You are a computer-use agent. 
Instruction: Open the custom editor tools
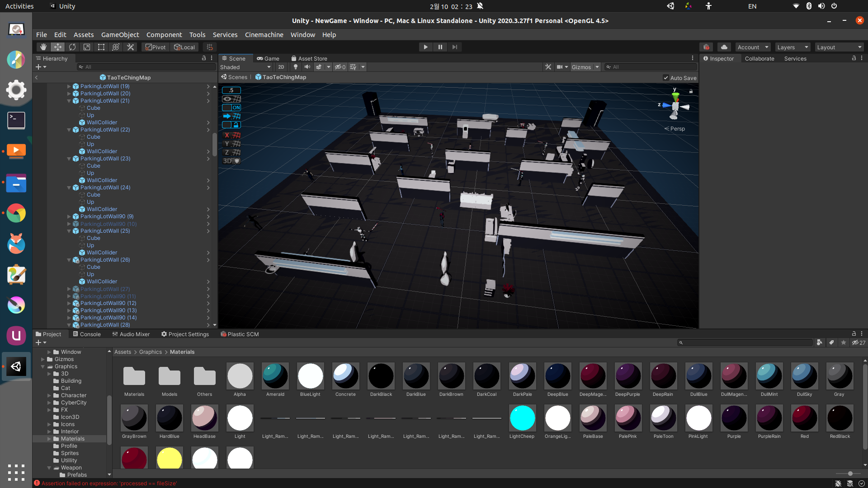tap(131, 47)
